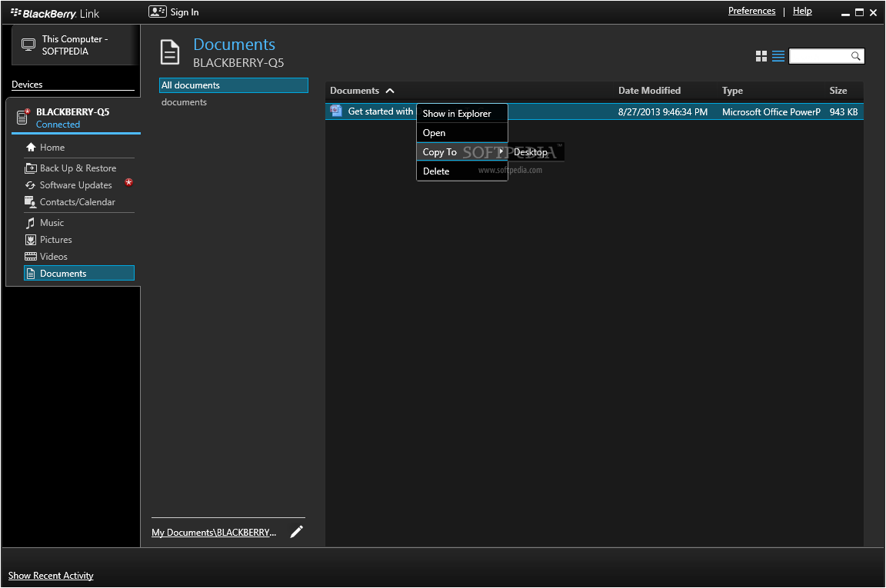Open the Pictures section label
This screenshot has width=886, height=588.
[56, 240]
